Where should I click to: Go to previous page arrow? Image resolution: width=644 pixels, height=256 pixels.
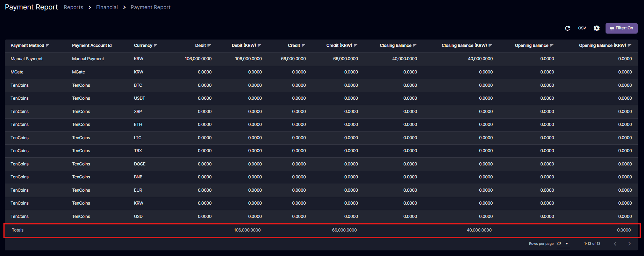(615, 244)
